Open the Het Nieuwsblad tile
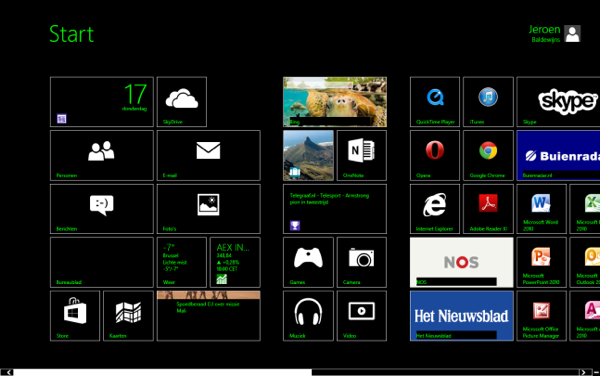Image resolution: width=600 pixels, height=376 pixels. (x=461, y=316)
